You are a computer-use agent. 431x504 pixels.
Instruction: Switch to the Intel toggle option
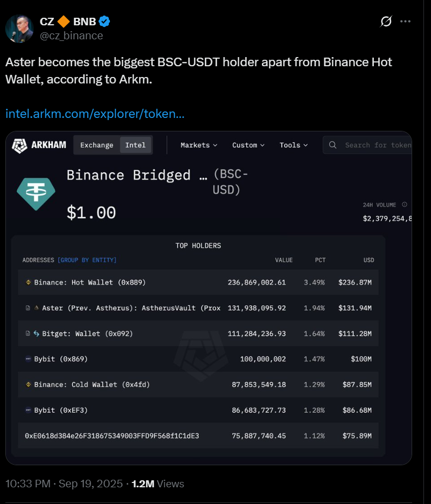point(135,145)
